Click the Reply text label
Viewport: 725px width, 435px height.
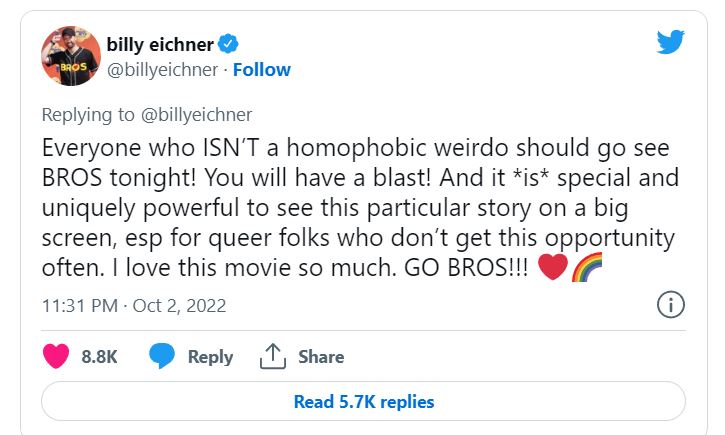tap(210, 357)
